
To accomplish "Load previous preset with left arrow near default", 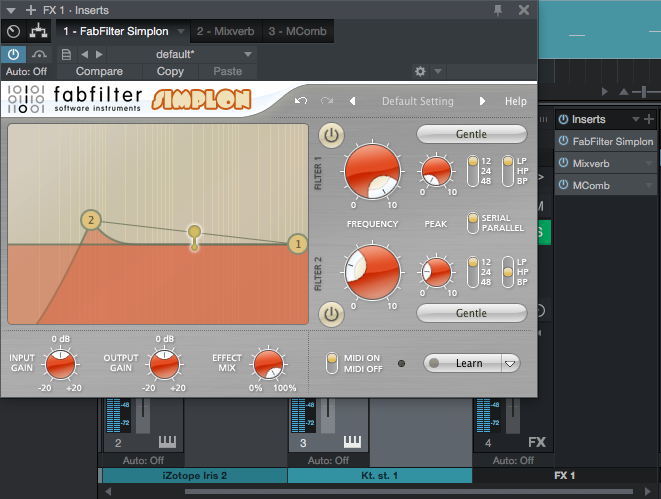I will click(85, 54).
